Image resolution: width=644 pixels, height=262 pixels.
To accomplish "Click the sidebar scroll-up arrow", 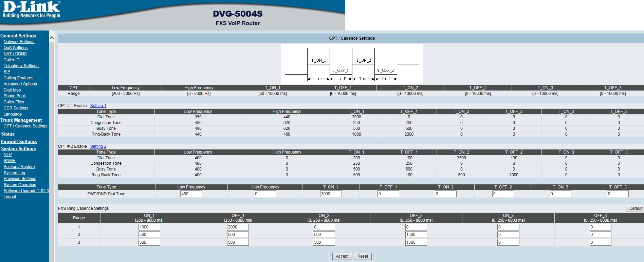I will (52, 38).
